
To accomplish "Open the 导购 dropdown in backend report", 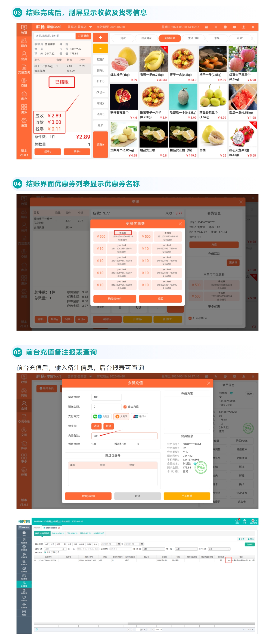I will 186,549.
